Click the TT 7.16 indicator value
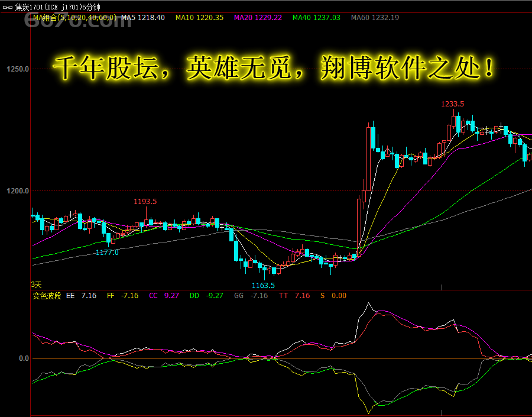This screenshot has height=417, width=532. [294, 296]
